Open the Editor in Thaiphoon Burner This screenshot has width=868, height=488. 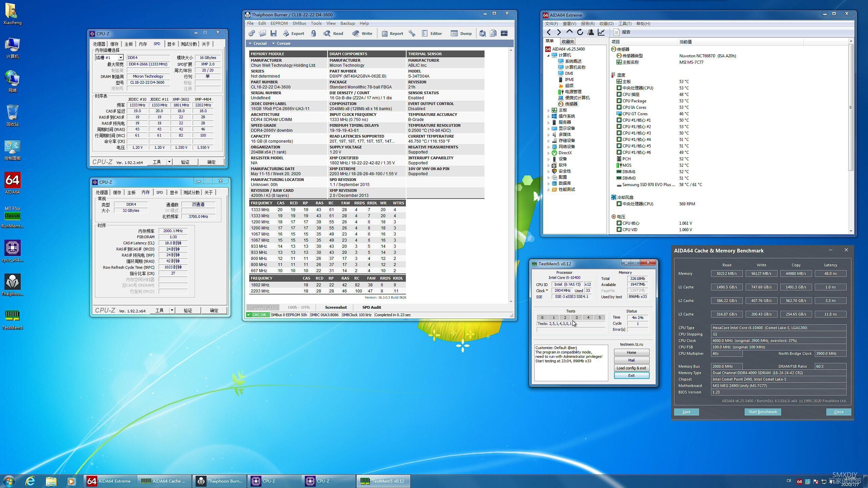click(432, 33)
